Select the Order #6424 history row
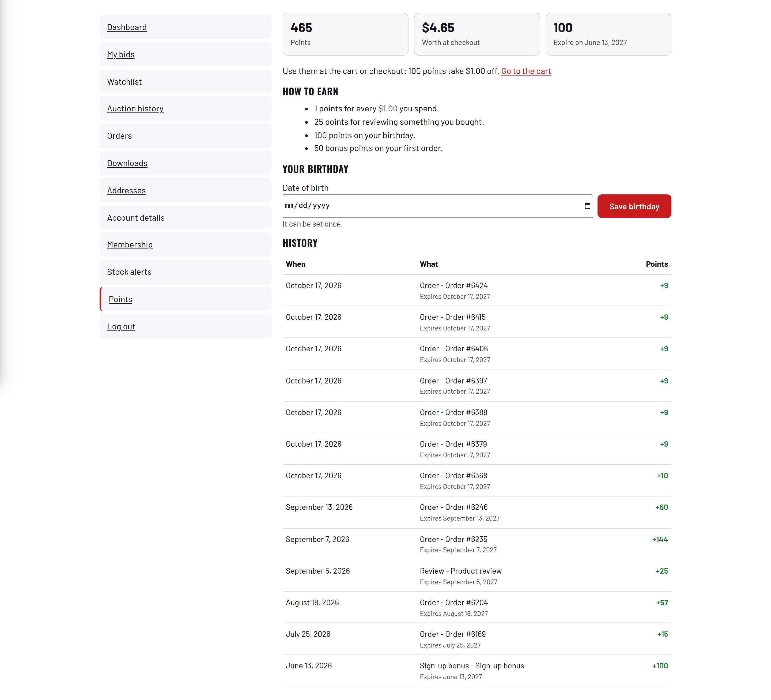Image resolution: width=771 pixels, height=700 pixels. (x=477, y=290)
